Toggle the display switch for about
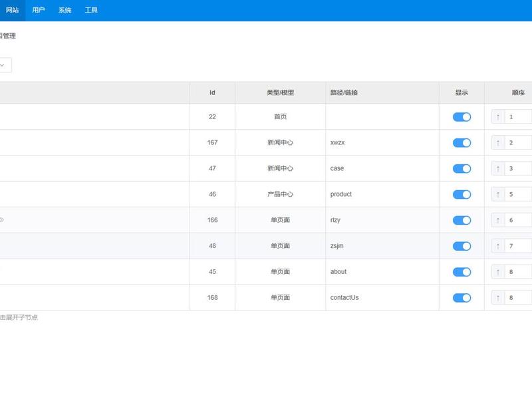The width and height of the screenshot is (532, 399). [462, 272]
